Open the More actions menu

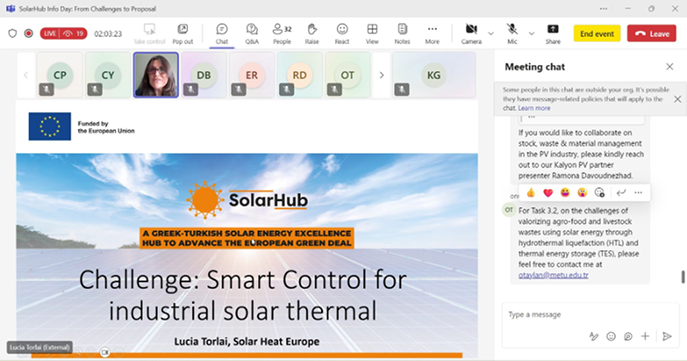pos(432,34)
